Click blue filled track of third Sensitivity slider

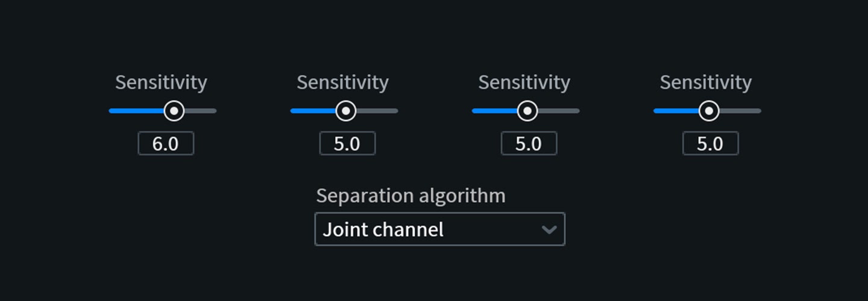(x=494, y=111)
